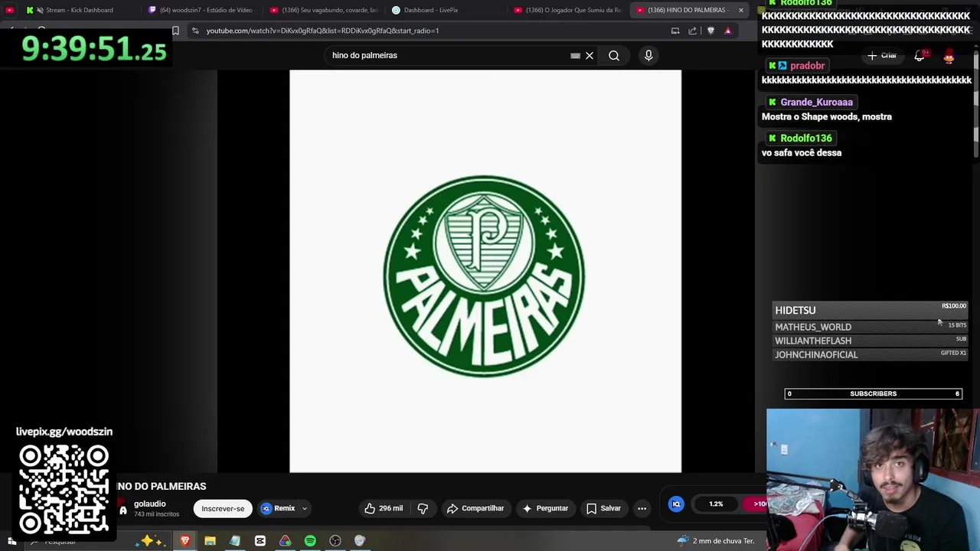Click the SUBSCRIBERS goal progress bar
This screenshot has width=980, height=551.
click(873, 393)
